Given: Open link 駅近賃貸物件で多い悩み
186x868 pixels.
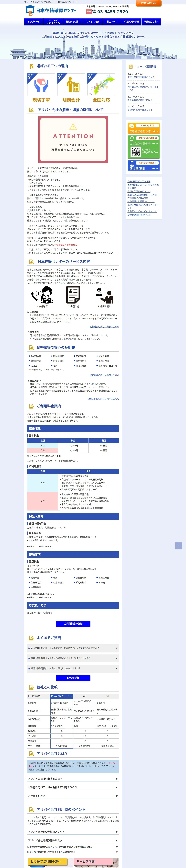Looking at the screenshot, I should (x=139, y=215).
